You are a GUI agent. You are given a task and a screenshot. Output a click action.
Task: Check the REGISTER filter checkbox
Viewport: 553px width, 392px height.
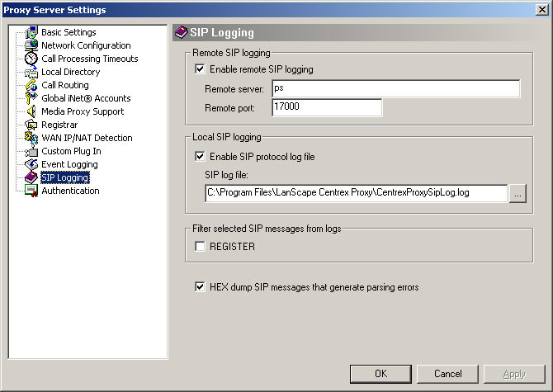[x=200, y=246]
